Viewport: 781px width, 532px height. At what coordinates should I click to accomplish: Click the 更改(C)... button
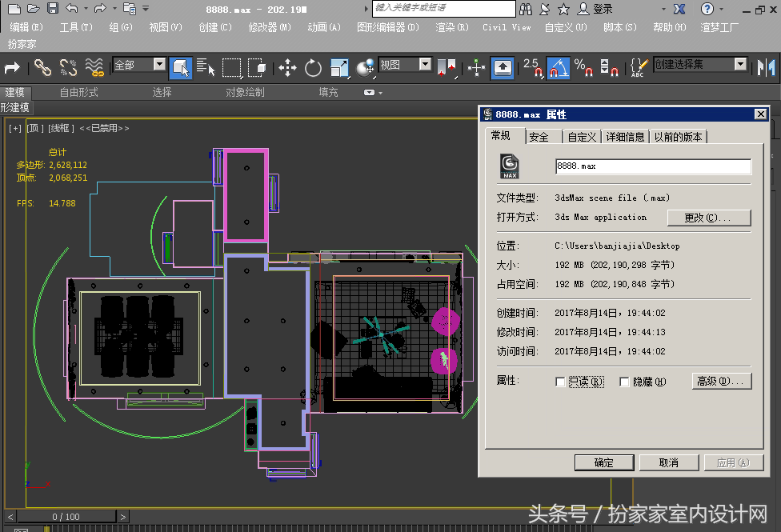coord(709,218)
